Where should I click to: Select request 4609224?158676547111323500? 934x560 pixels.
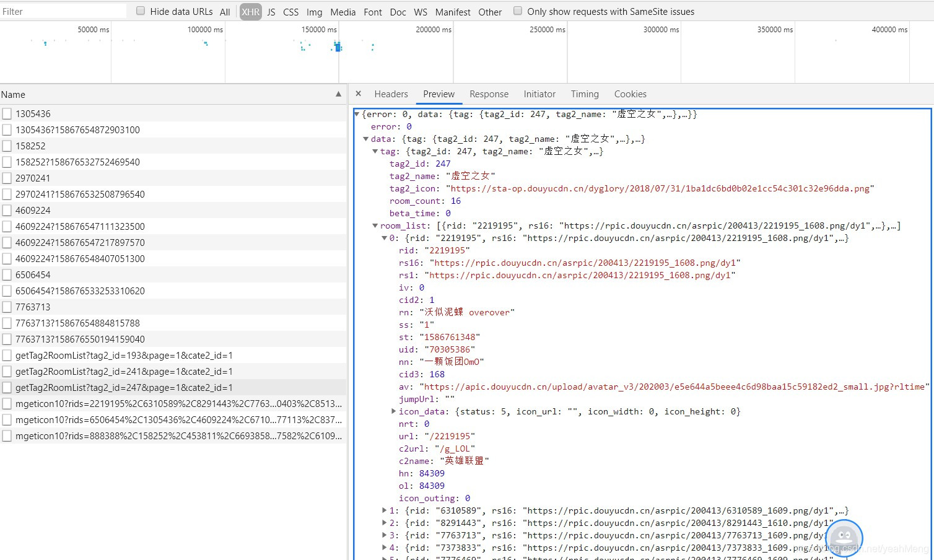tap(173, 227)
